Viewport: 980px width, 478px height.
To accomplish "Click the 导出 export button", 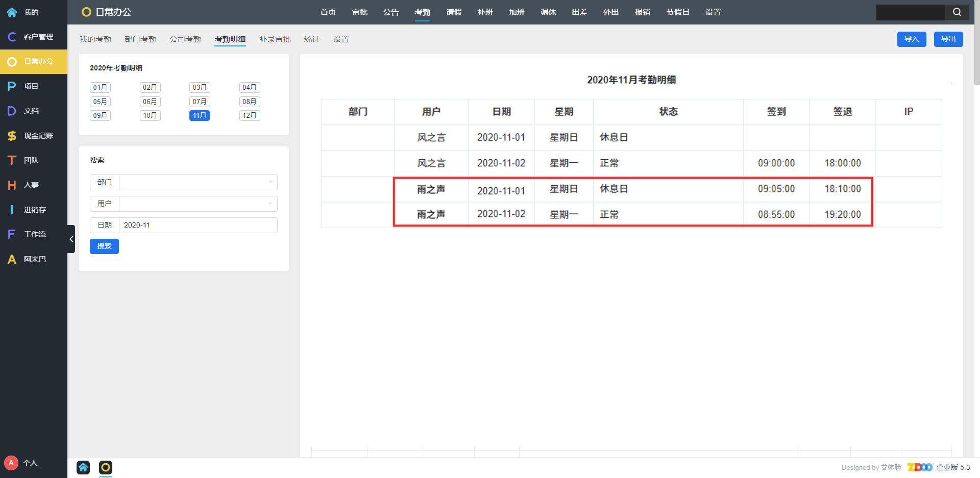I will pyautogui.click(x=948, y=39).
